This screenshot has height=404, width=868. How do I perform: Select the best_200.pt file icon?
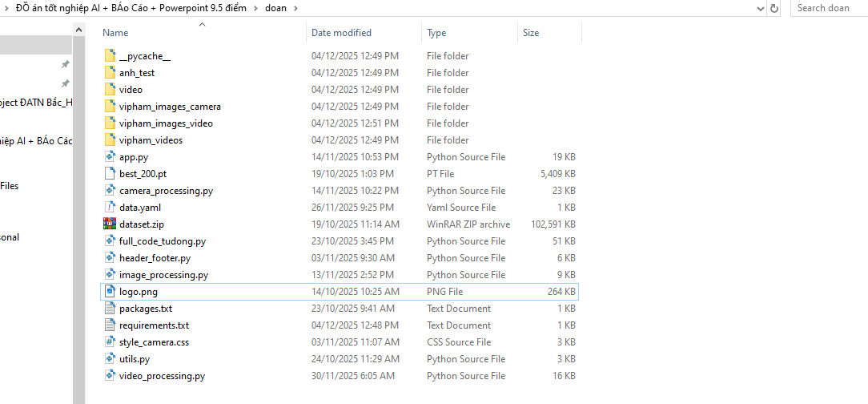coord(111,174)
